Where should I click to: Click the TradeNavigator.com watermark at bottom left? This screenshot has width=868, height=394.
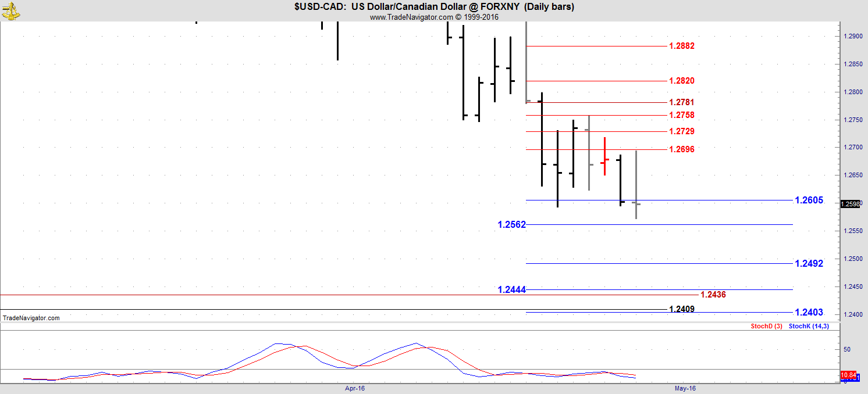pos(31,318)
